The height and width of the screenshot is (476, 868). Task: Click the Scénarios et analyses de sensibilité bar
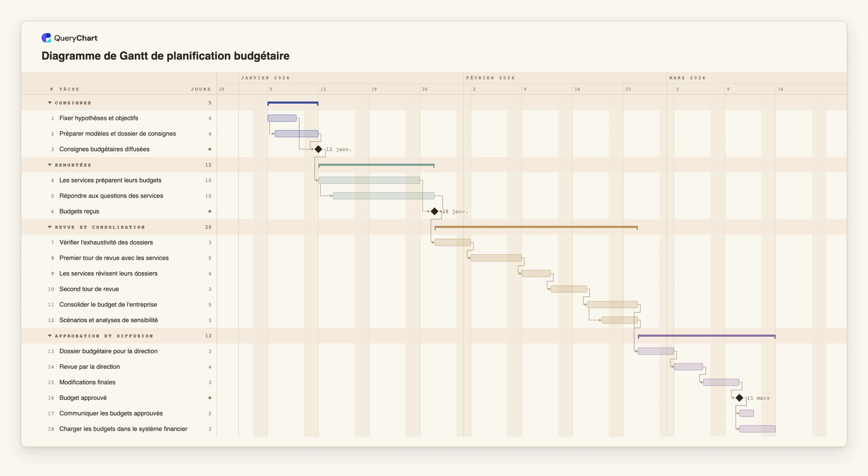[619, 320]
